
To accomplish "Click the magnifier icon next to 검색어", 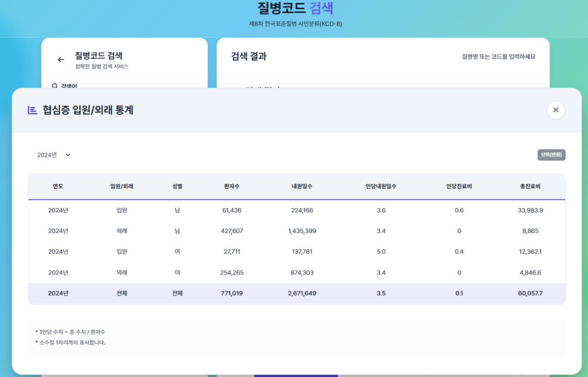I will pos(55,86).
